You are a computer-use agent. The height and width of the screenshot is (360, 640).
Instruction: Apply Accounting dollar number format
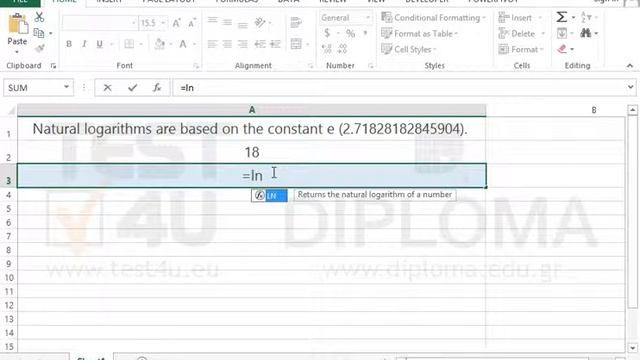pyautogui.click(x=327, y=33)
